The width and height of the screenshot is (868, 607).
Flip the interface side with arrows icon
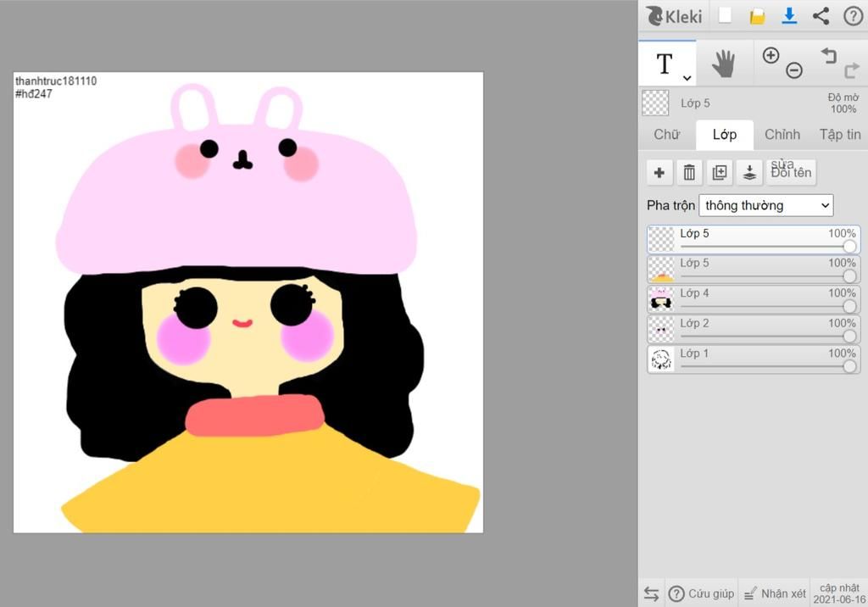point(652,594)
